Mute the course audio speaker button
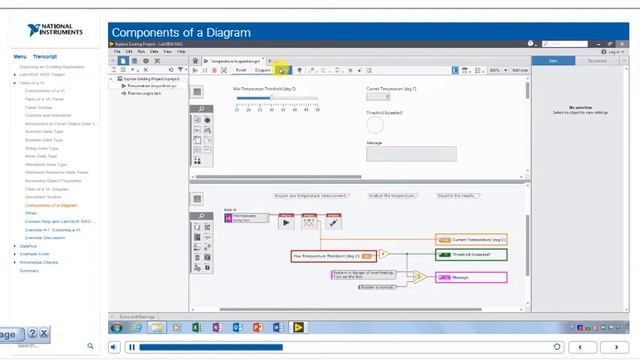 pyautogui.click(x=114, y=347)
